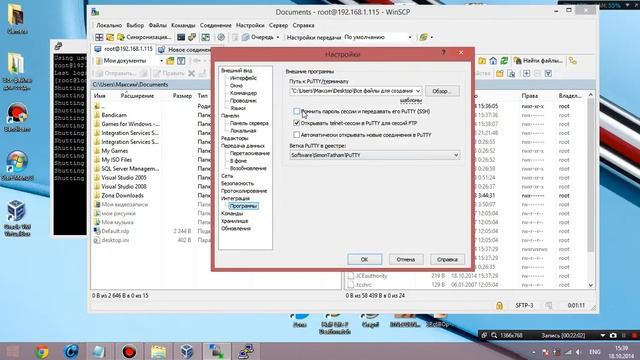Open the Команды menu
This screenshot has width=640, height=360.
tap(183, 25)
